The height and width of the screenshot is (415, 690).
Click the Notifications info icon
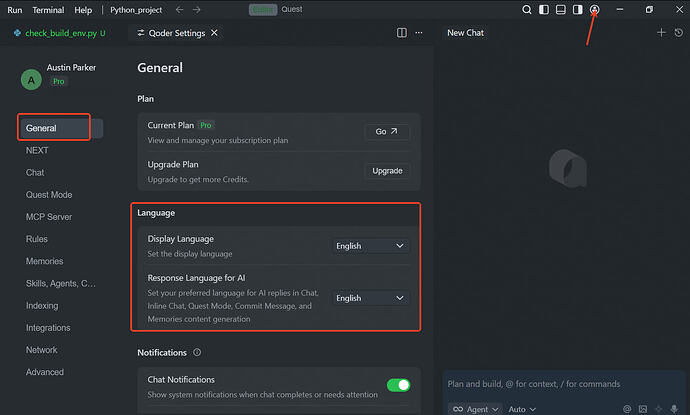(197, 352)
